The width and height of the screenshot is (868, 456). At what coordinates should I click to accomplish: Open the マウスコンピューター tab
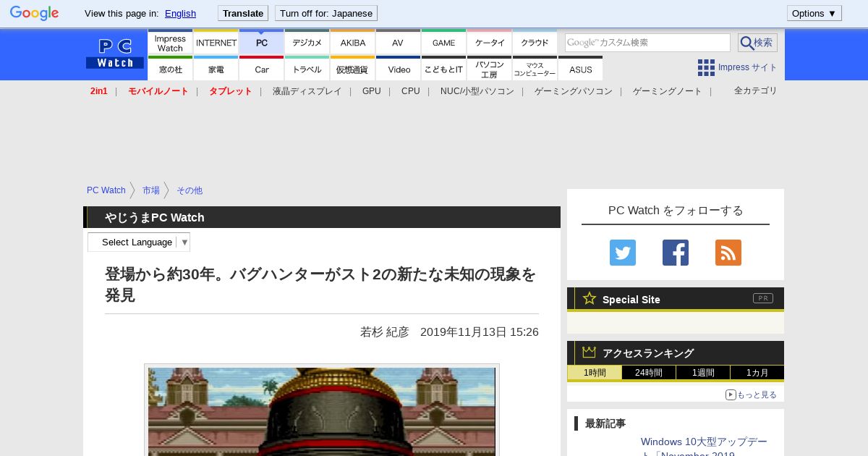(535, 69)
